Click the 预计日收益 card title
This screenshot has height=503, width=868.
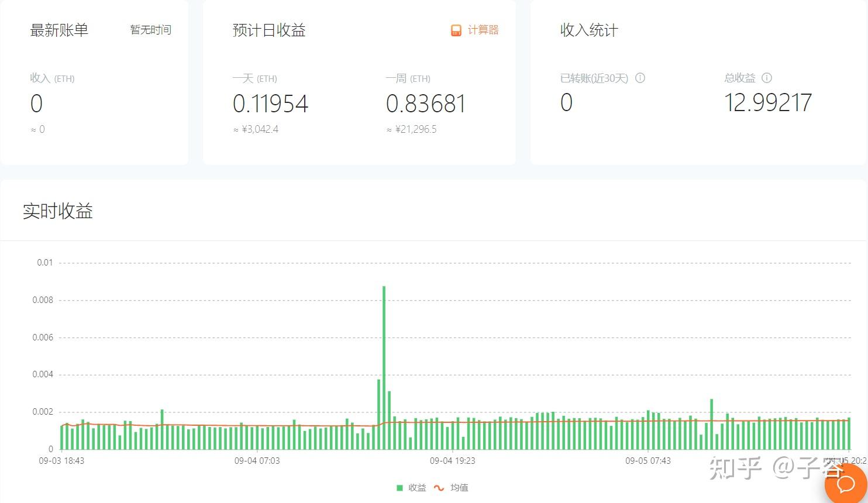click(x=269, y=30)
